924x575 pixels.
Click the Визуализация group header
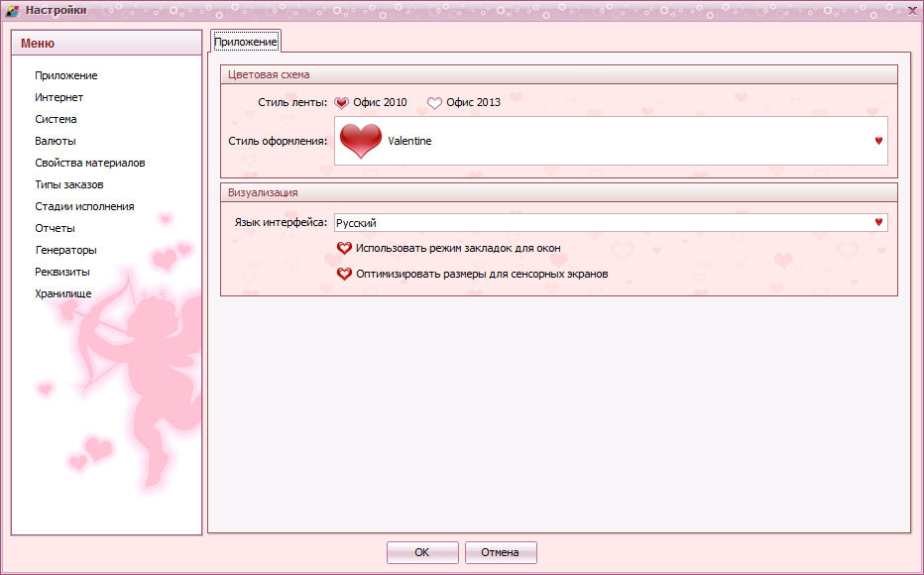tap(558, 192)
